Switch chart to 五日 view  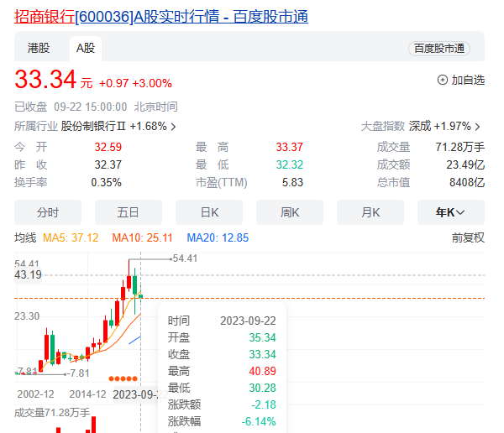tap(129, 212)
